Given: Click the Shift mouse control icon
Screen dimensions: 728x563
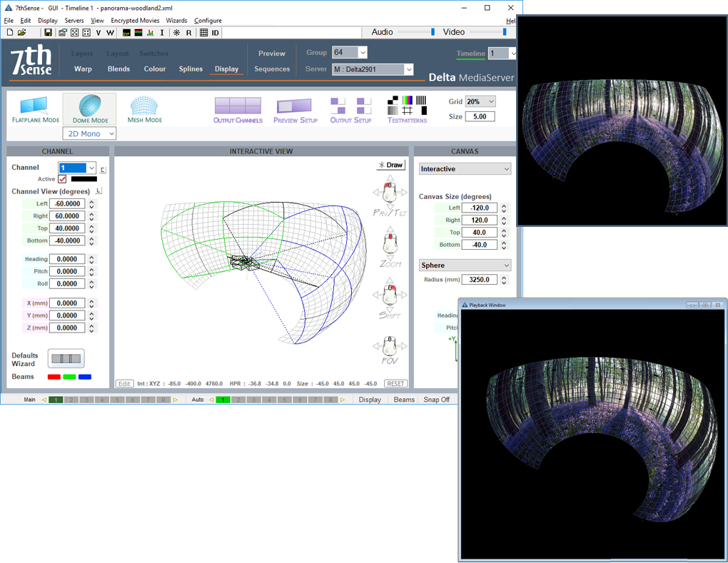Looking at the screenshot, I should click(x=390, y=295).
